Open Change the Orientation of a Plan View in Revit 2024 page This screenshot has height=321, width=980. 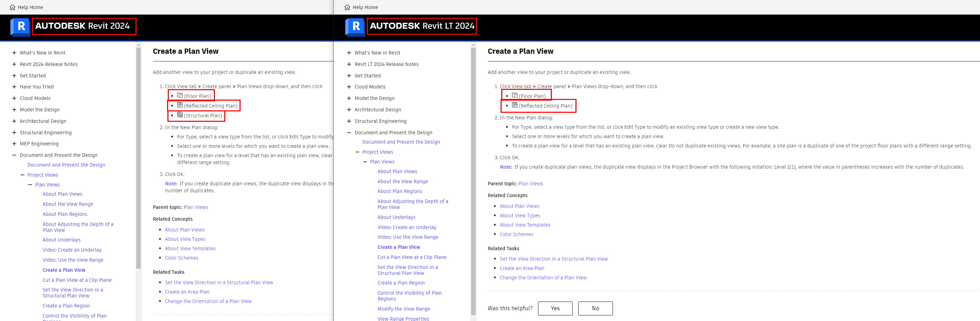[x=208, y=301]
